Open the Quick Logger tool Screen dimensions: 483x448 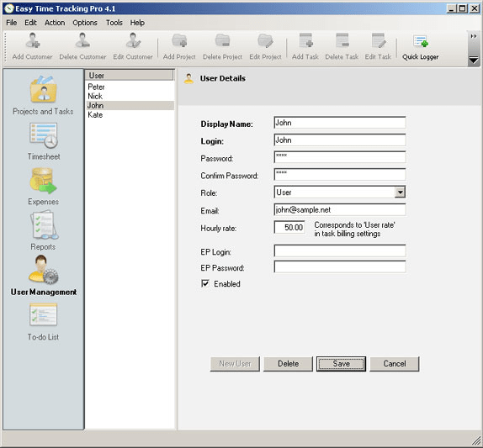tap(421, 46)
